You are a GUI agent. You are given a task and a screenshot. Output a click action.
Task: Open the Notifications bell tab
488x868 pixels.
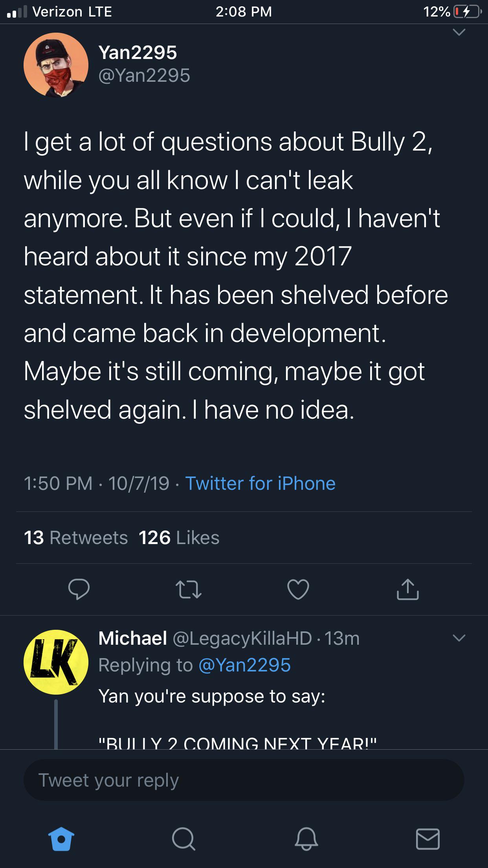click(306, 839)
